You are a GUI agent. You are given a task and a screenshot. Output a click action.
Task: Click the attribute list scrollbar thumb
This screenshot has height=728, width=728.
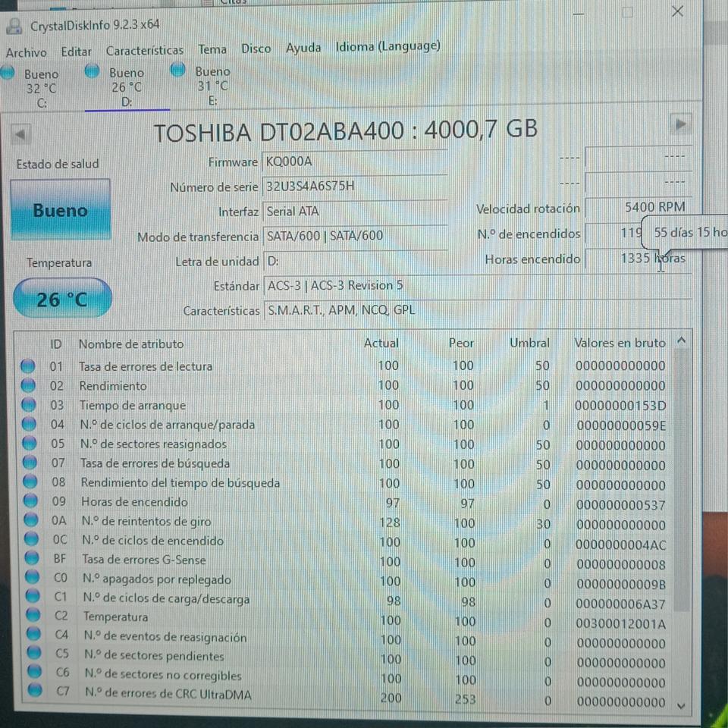click(x=681, y=481)
